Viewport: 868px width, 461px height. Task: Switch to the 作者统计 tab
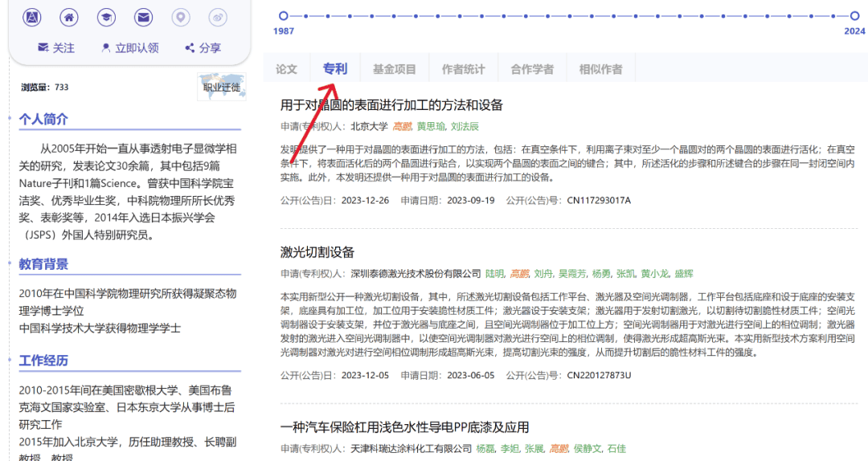point(464,69)
